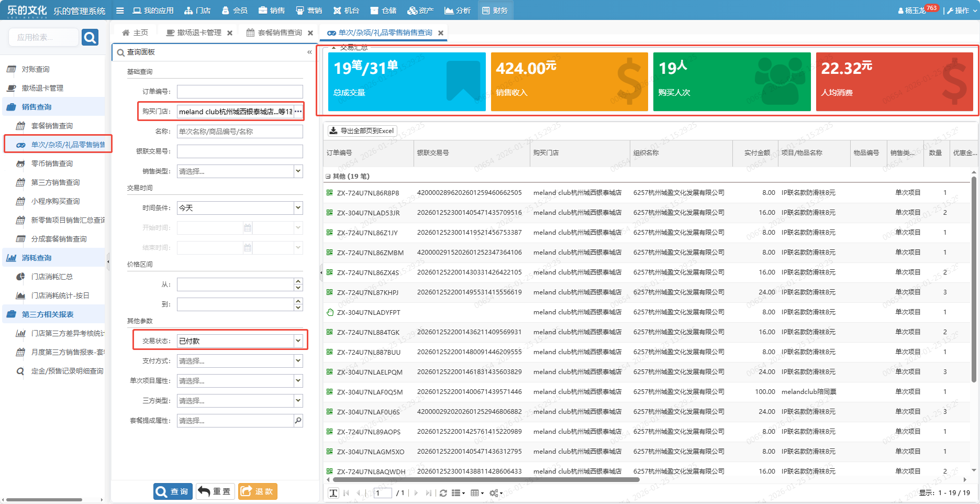Open the gear settings icon in the pager
980x504 pixels.
click(x=495, y=493)
